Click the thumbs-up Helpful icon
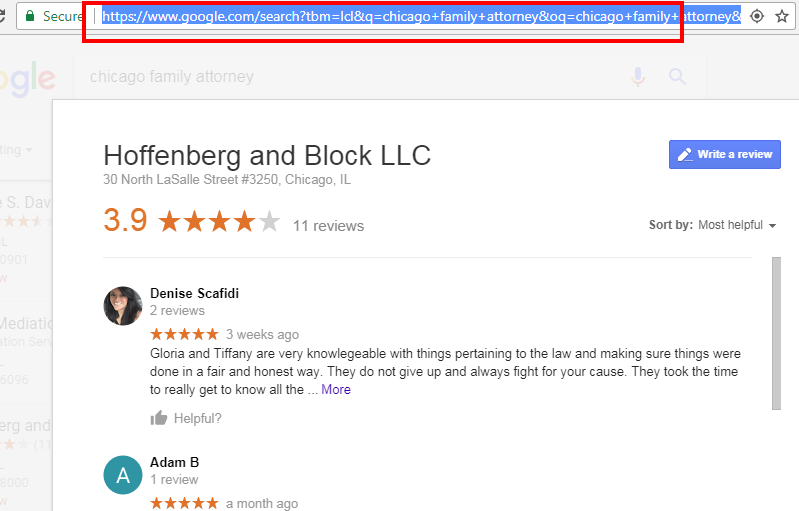Viewport: 799px width, 511px height. pos(158,418)
